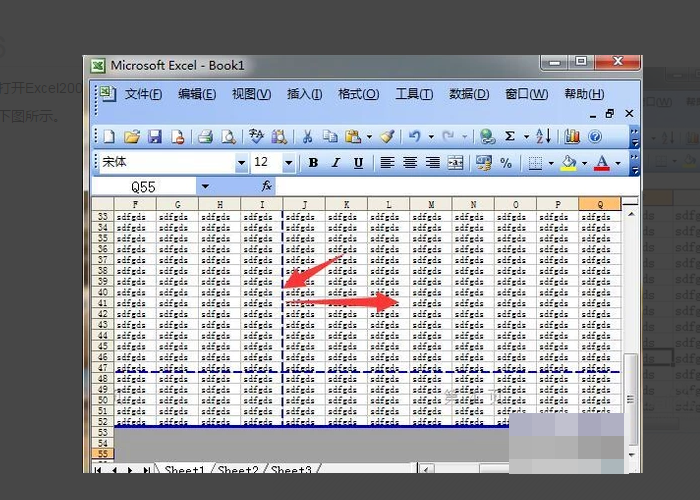Open the 视图(V) menu
Screen dimensions: 700x500
pyautogui.click(x=251, y=94)
